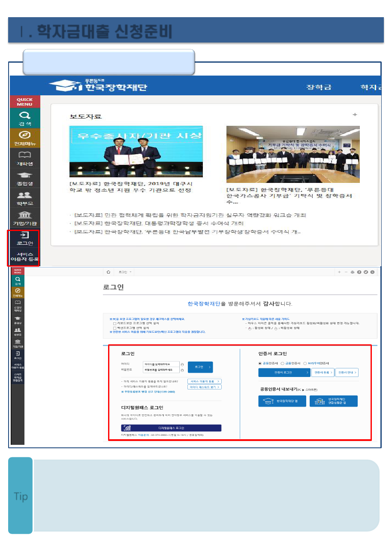Check 키보드보안 프로그램 선택 설치 box
Viewport: 392px width, 544px height.
click(x=115, y=323)
